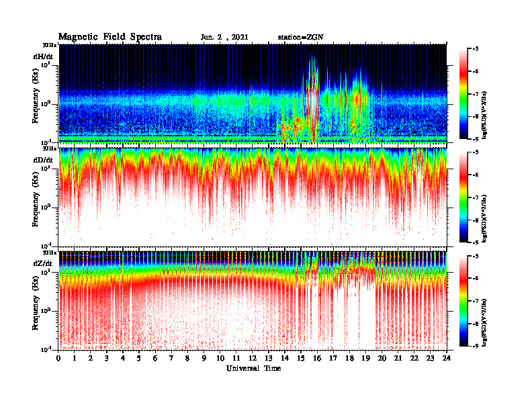This screenshot has width=532, height=411.
Task: Click the "32Hz" label atop dH/dt axis
Action: pos(50,45)
